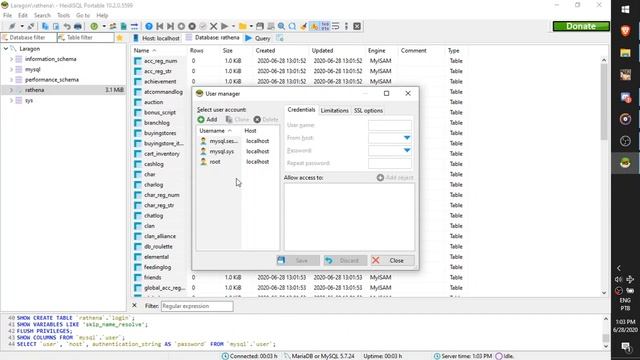Open the File menu
The width and height of the screenshot is (640, 360).
tap(7, 16)
